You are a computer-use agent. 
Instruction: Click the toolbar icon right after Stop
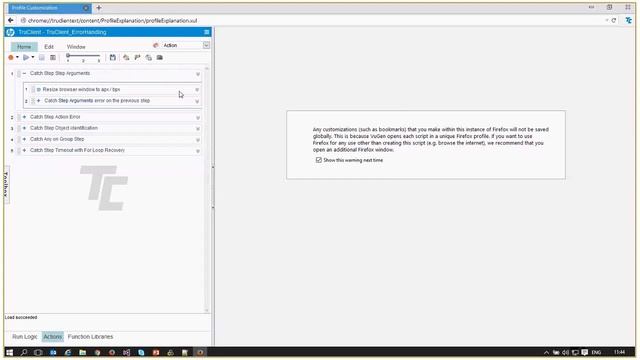tap(53, 58)
